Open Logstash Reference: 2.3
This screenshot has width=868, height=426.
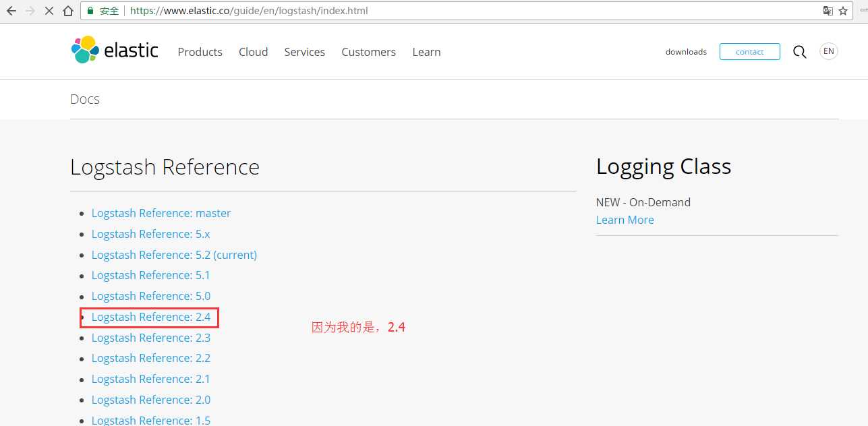coord(151,338)
